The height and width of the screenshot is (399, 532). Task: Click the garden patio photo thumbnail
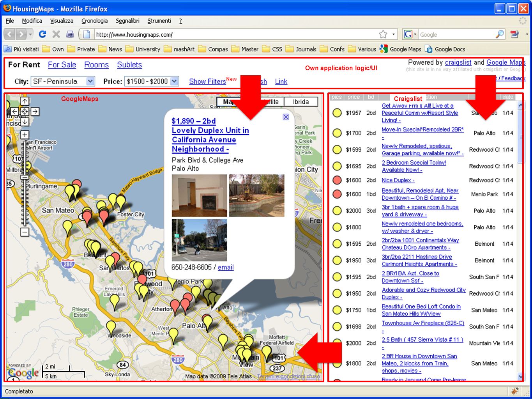pyautogui.click(x=256, y=195)
